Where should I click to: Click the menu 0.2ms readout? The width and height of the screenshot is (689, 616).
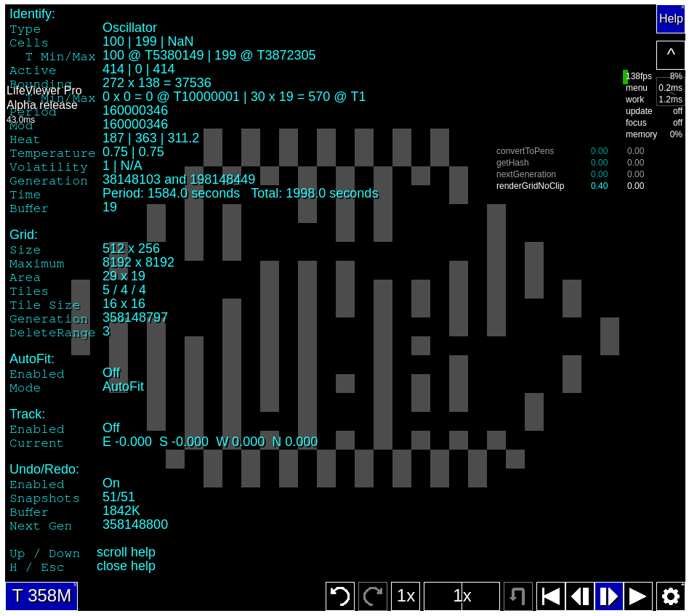[654, 88]
